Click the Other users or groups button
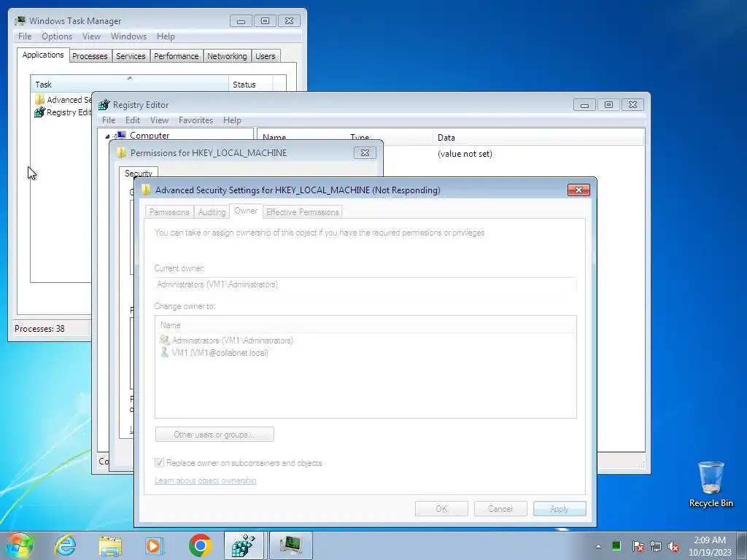Screen dimensions: 747x560 214,435
